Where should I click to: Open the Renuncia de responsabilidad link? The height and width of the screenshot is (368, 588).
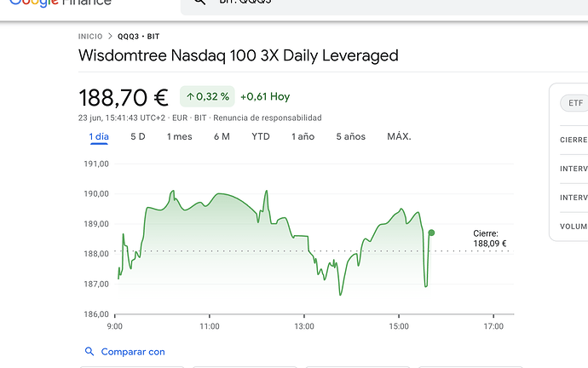(268, 118)
